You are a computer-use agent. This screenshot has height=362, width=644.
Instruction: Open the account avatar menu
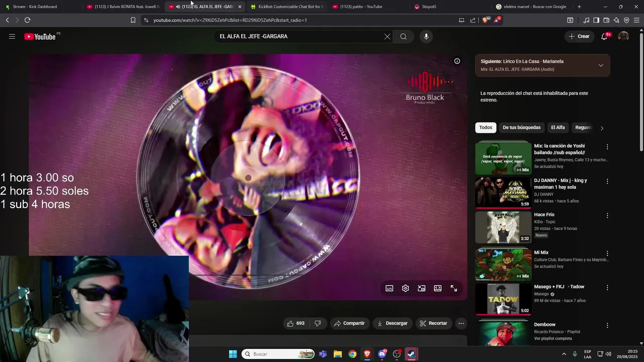coord(623,36)
